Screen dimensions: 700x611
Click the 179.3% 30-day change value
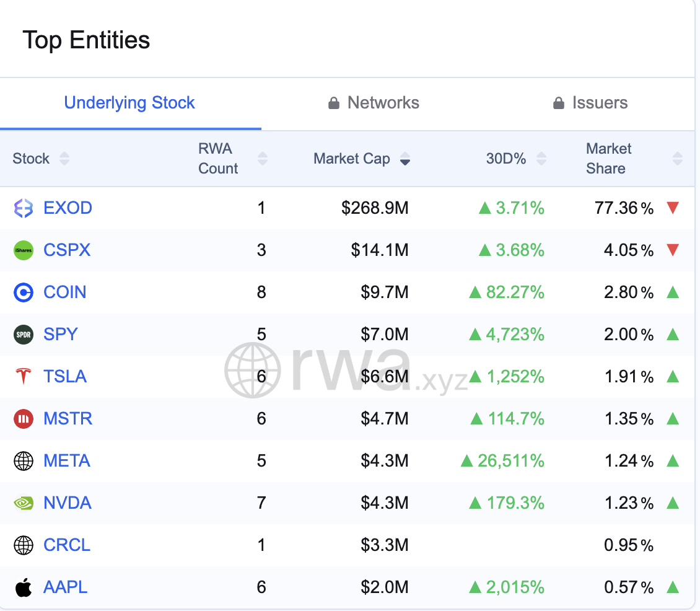[515, 503]
